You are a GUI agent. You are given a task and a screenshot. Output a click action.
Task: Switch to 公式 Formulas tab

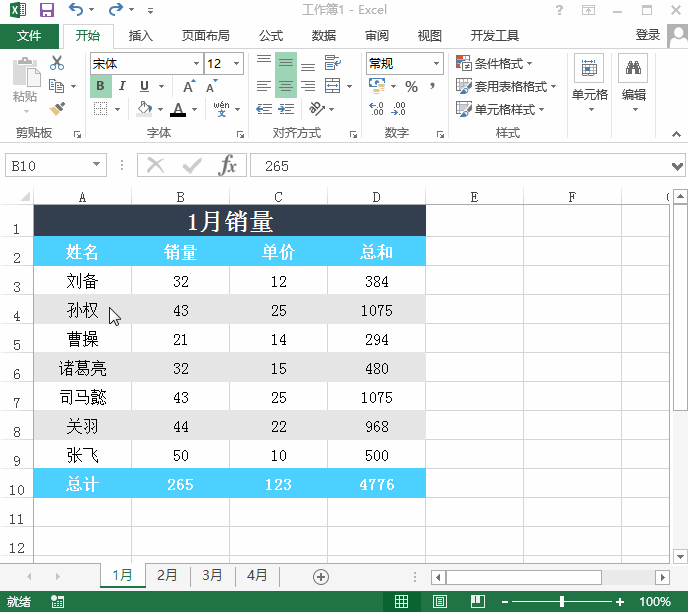coord(271,36)
